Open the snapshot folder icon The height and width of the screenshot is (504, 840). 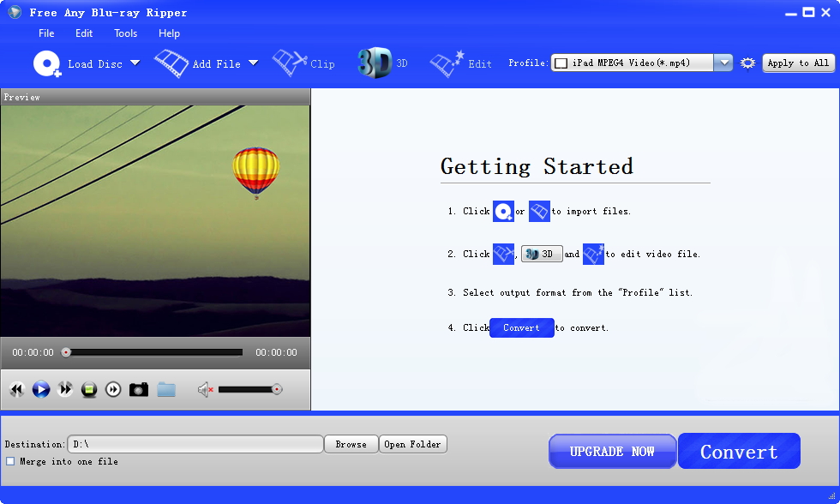coord(166,389)
